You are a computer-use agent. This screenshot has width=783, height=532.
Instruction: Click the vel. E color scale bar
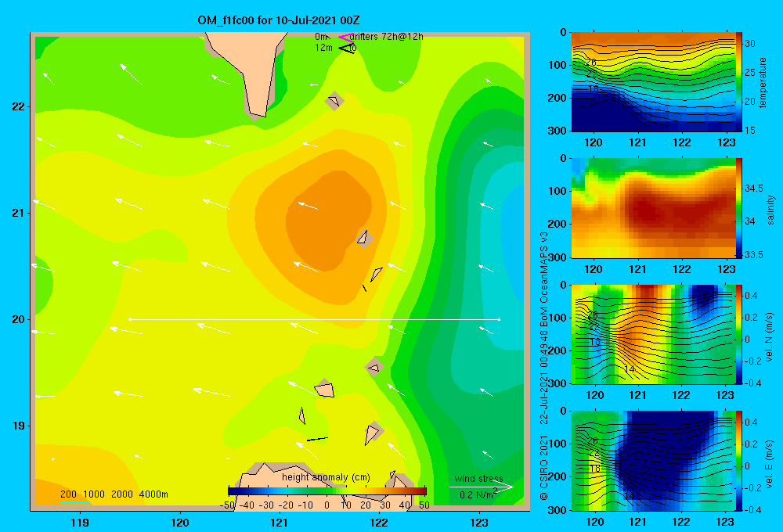coord(738,460)
